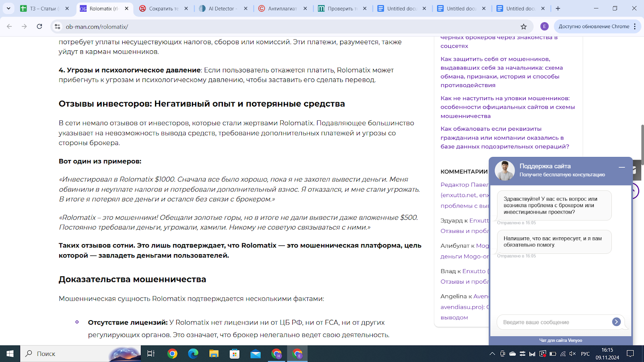This screenshot has height=362, width=644.
Task: Launch the plain Google Chrome taskbar icon
Action: point(172,354)
